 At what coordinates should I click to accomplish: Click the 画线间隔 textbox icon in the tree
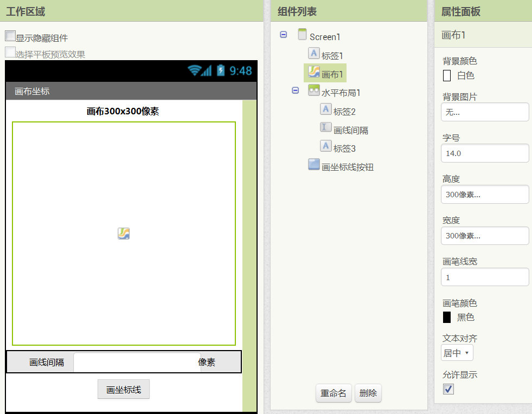coord(325,127)
